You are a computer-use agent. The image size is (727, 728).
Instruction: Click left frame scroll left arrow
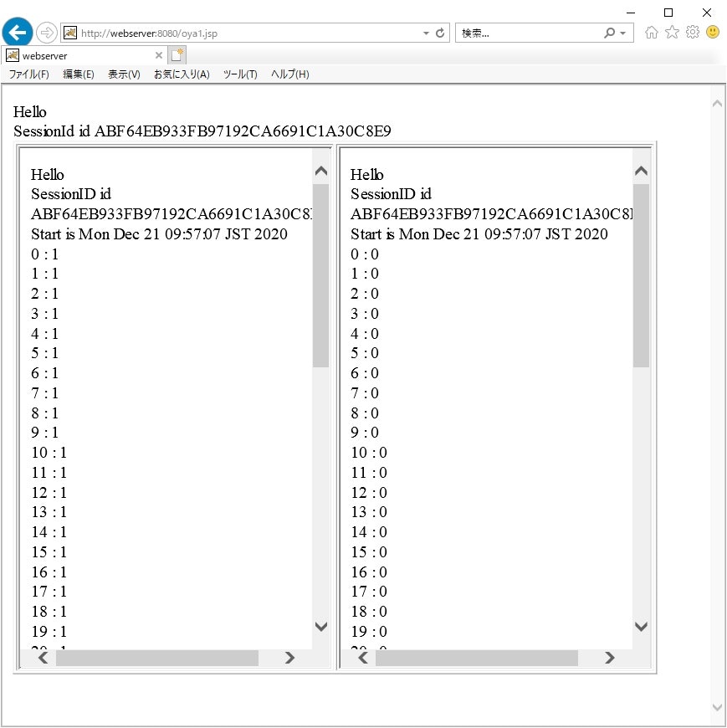44,658
